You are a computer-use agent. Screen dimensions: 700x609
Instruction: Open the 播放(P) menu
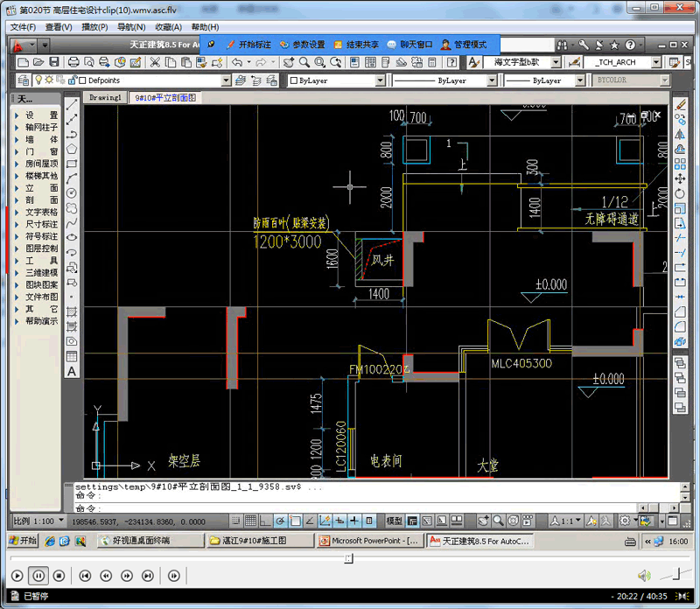click(x=94, y=27)
